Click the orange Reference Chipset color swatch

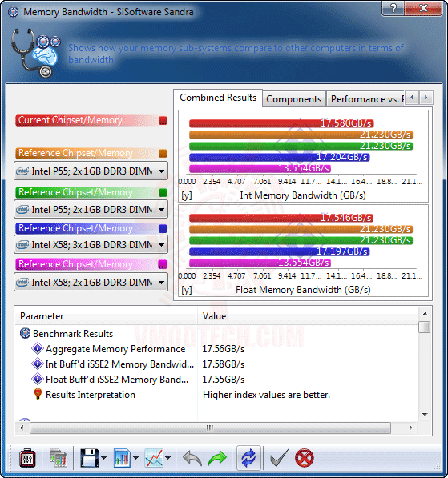(x=163, y=154)
